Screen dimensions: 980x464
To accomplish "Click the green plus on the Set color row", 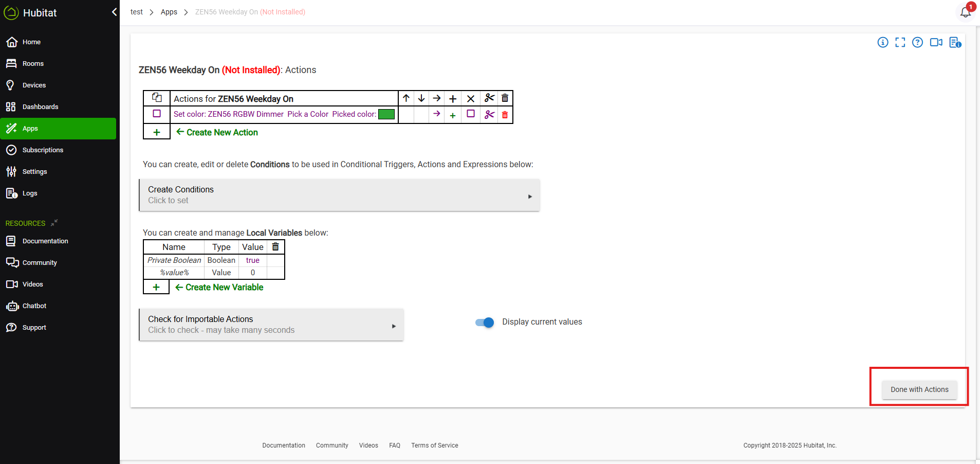I will click(x=453, y=115).
